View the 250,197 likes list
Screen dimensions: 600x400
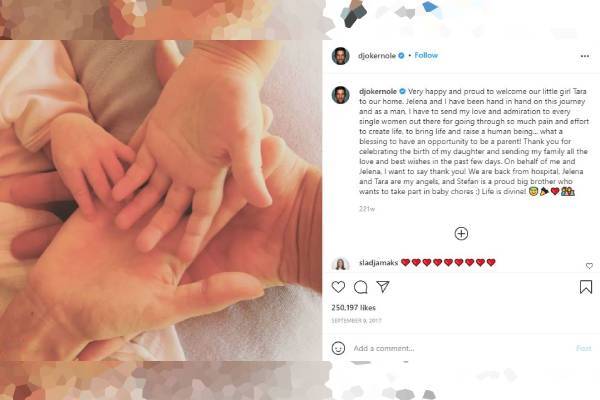354,307
